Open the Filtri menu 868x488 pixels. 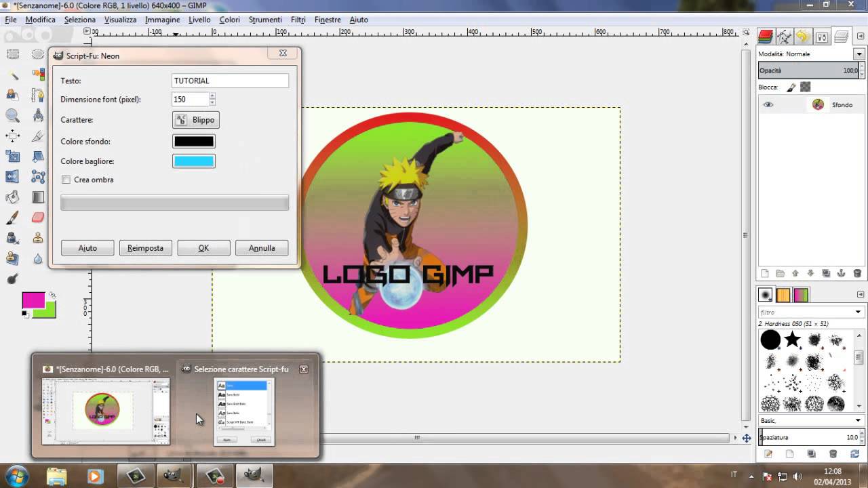[x=298, y=20]
